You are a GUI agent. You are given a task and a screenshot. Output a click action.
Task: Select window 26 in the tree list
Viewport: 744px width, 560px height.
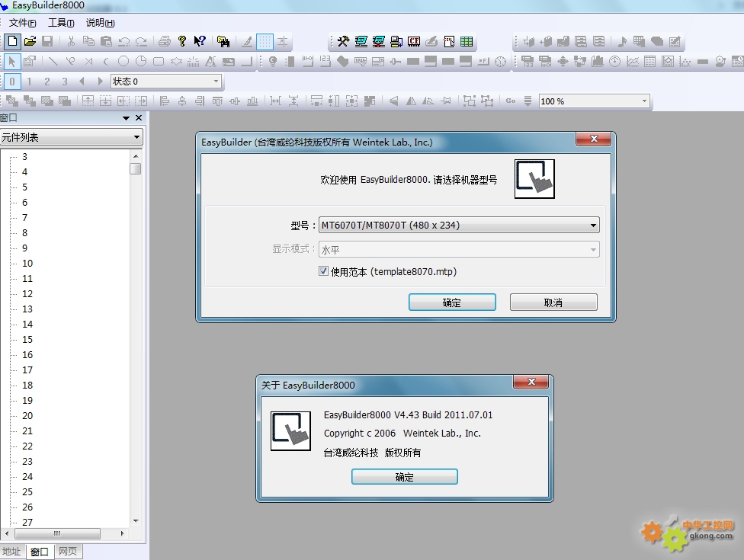[27, 507]
